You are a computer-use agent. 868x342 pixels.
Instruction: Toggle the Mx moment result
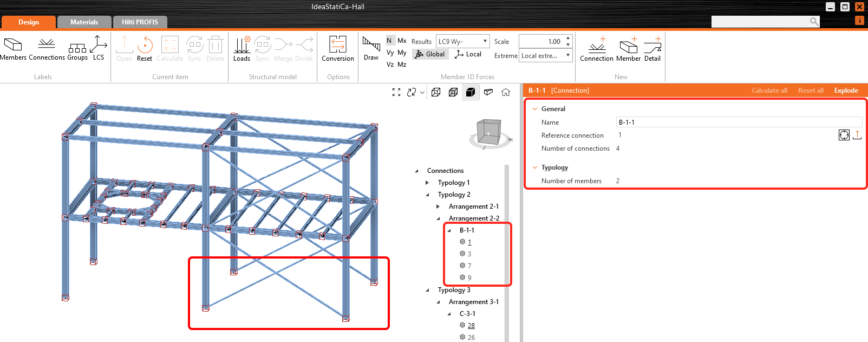click(402, 41)
